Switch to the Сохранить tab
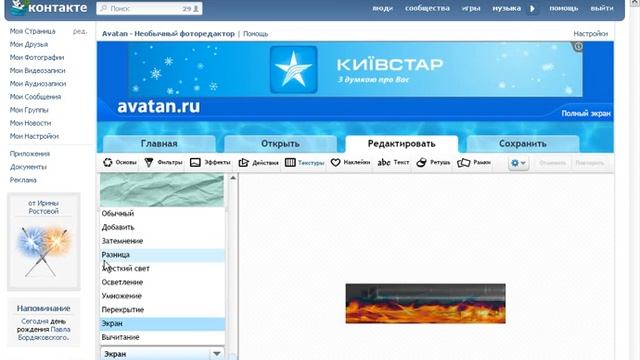 (522, 144)
